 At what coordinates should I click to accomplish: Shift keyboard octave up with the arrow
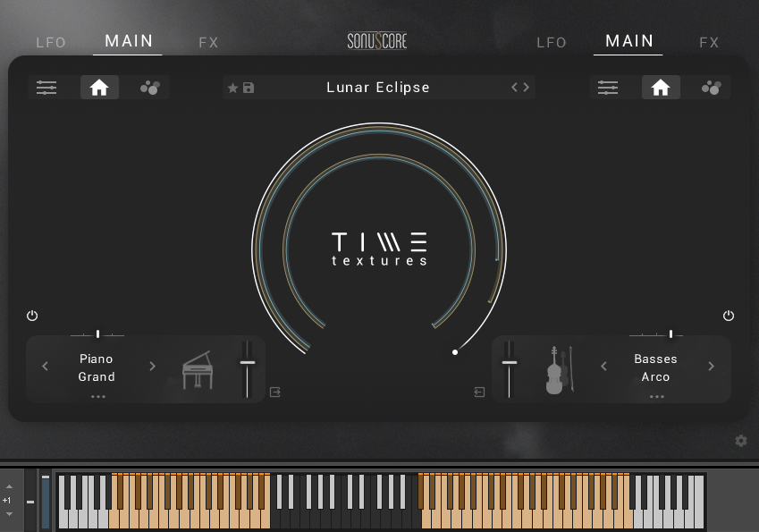click(x=9, y=486)
